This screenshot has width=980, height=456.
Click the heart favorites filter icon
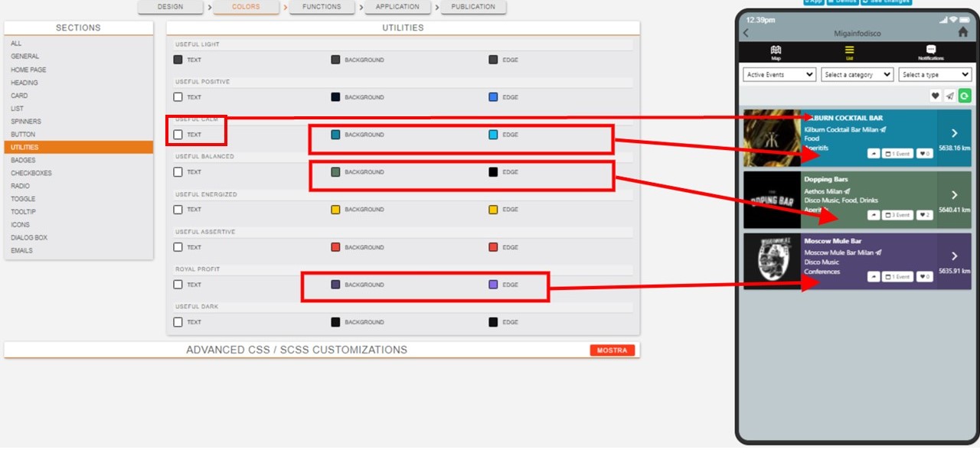(935, 96)
